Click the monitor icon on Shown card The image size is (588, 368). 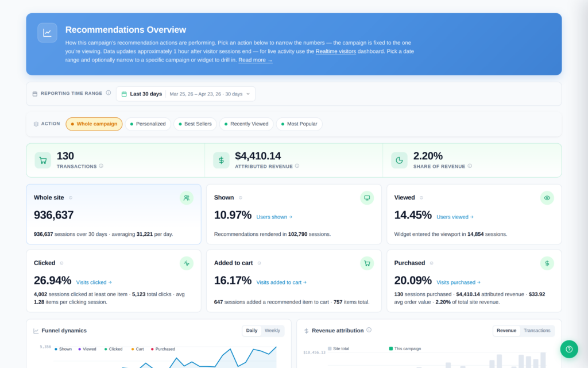[367, 198]
